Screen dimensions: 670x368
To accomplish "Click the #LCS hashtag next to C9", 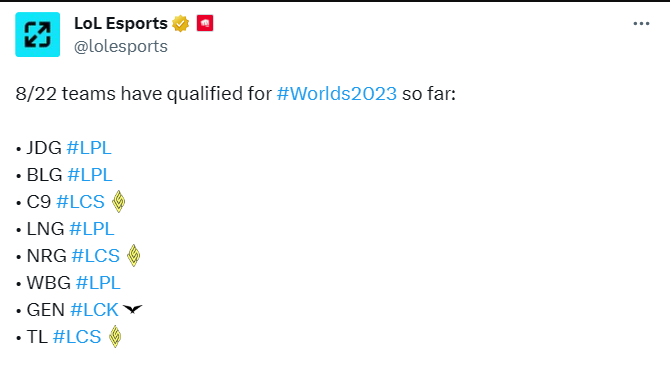I will (80, 202).
